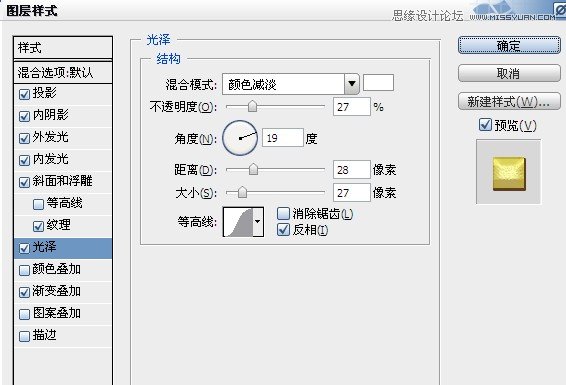Uncheck the 内阴影 inner shadow checkbox
The image size is (566, 385).
(x=24, y=117)
